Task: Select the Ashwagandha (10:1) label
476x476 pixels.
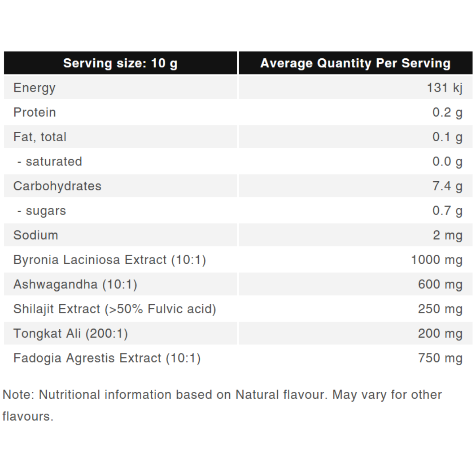Action: coord(75,284)
